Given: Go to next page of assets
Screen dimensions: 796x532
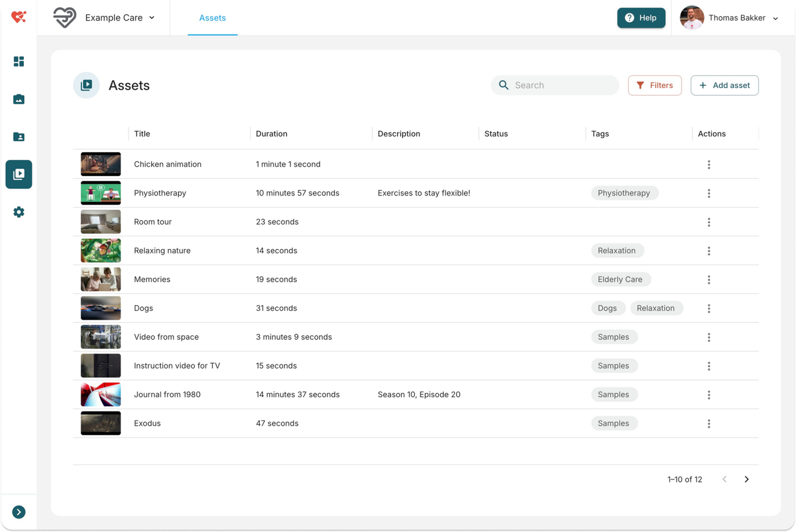Looking at the screenshot, I should coord(747,480).
